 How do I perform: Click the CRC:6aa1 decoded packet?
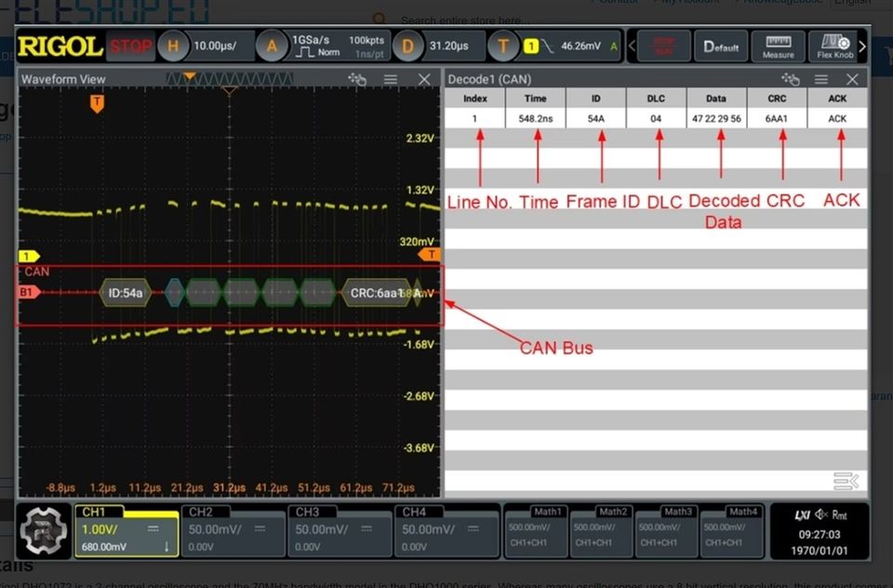click(x=377, y=293)
